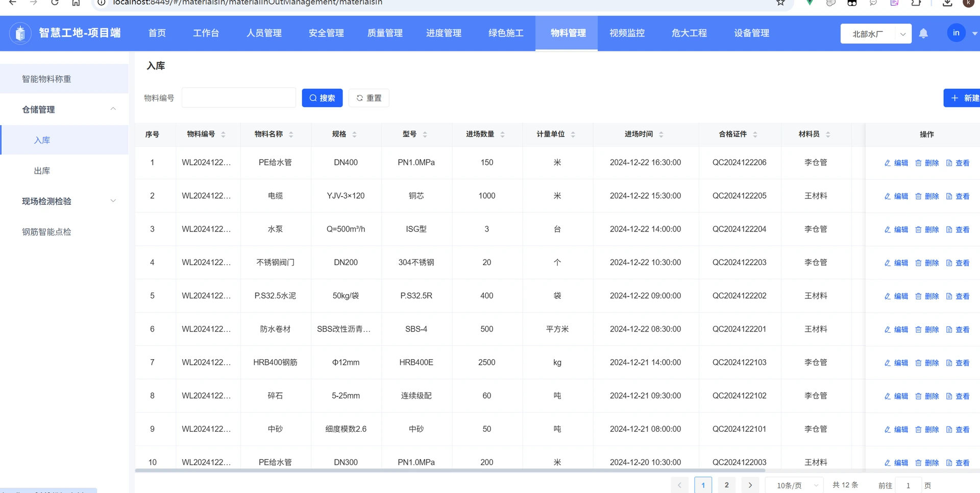Go to pagination page 2
980x493 pixels.
[727, 485]
